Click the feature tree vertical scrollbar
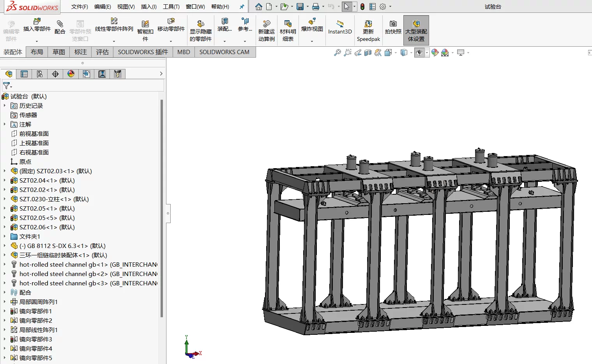Viewport: 592px width, 364px height. coord(162,208)
